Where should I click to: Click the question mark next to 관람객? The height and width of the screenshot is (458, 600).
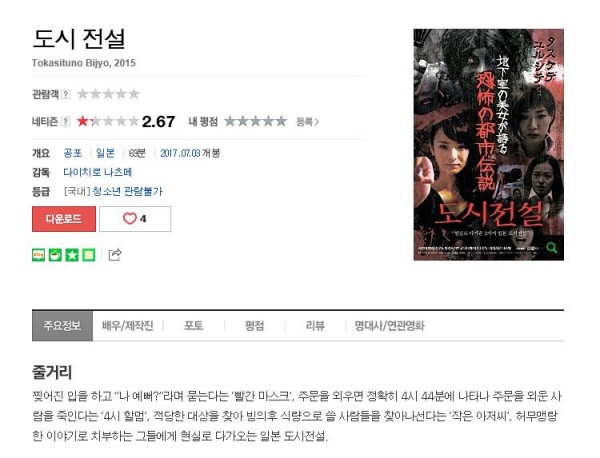click(x=66, y=94)
